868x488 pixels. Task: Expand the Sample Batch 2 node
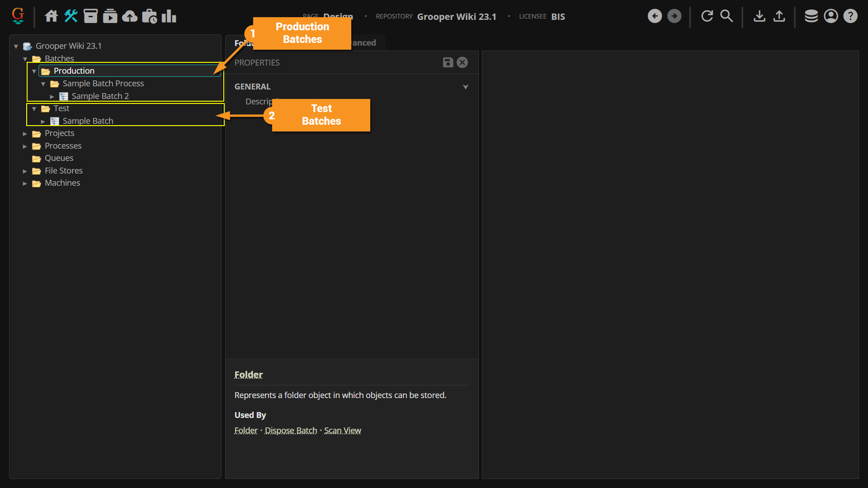[52, 97]
